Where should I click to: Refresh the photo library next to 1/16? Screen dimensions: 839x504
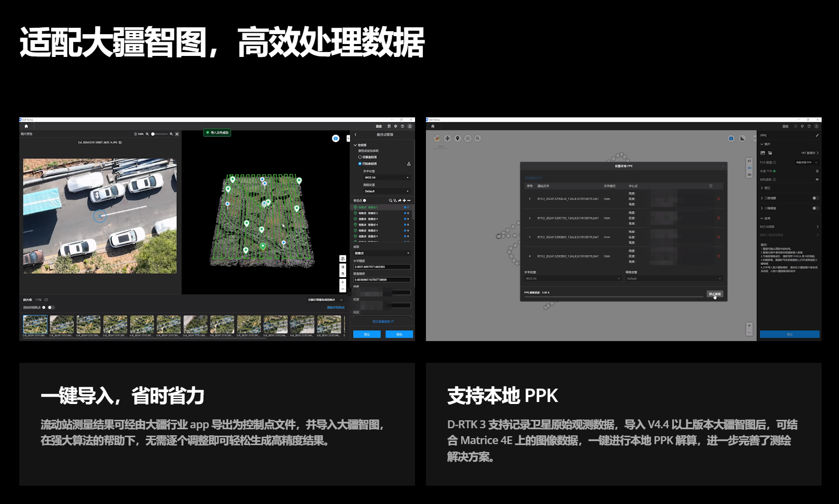coord(46,300)
